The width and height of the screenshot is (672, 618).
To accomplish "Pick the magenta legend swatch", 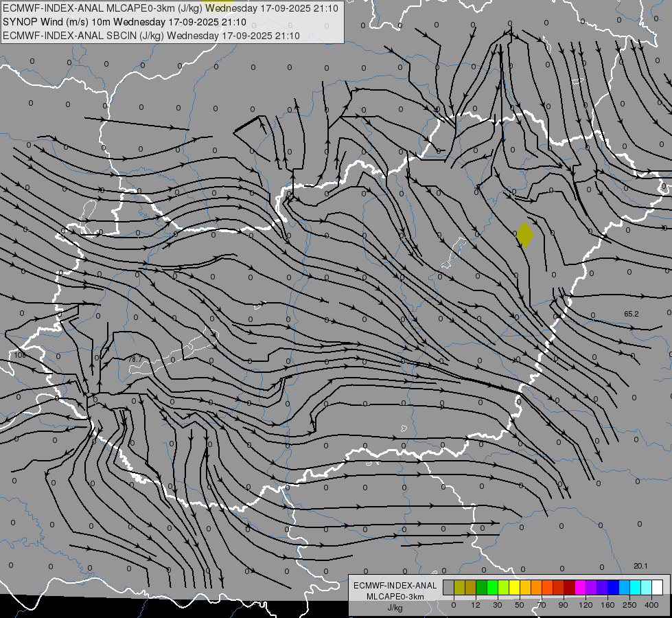I will [581, 587].
